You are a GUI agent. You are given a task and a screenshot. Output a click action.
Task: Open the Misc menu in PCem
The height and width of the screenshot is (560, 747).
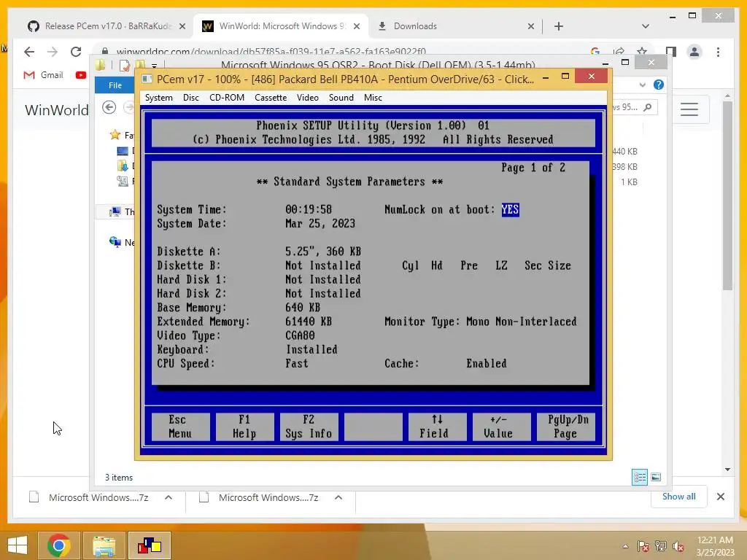click(373, 98)
